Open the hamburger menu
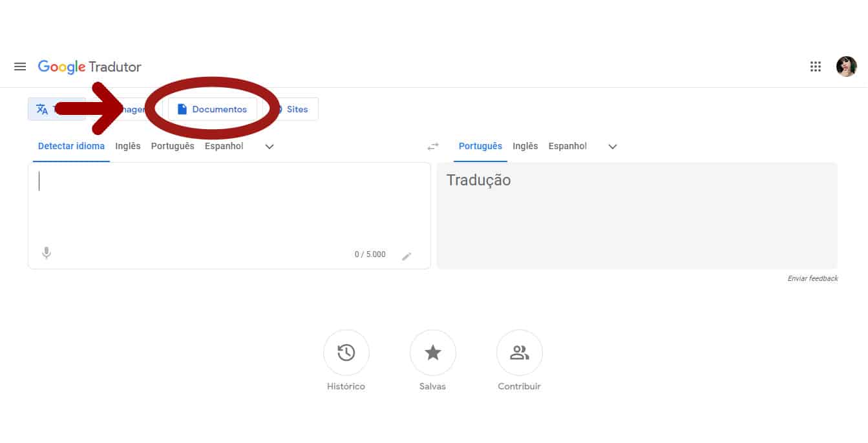This screenshot has height=443, width=868. click(19, 67)
